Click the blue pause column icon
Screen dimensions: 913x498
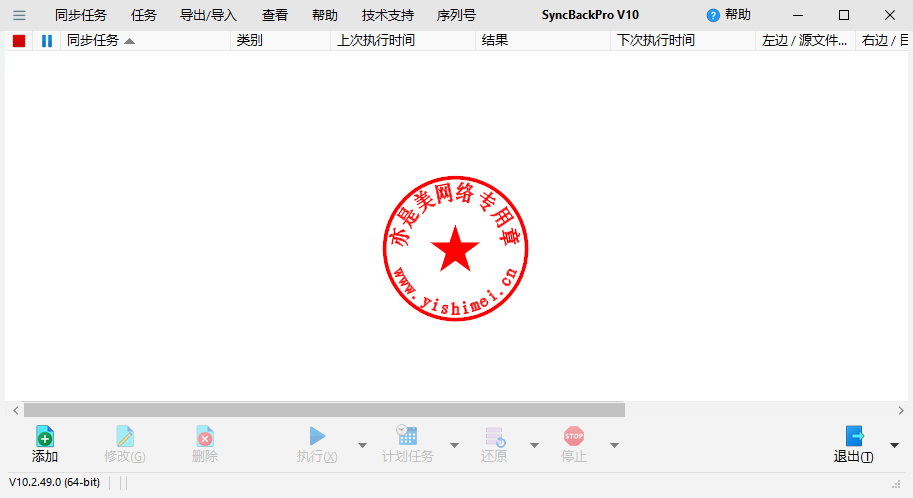(47, 41)
